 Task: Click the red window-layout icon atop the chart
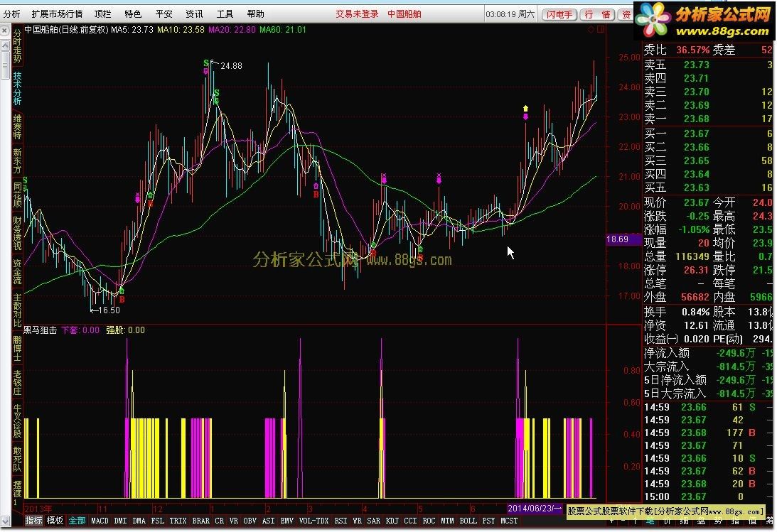pyautogui.click(x=601, y=30)
